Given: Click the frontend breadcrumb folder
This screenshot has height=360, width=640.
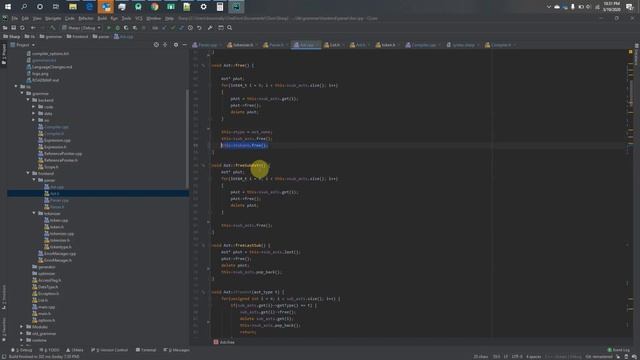Looking at the screenshot, I should 77,36.
